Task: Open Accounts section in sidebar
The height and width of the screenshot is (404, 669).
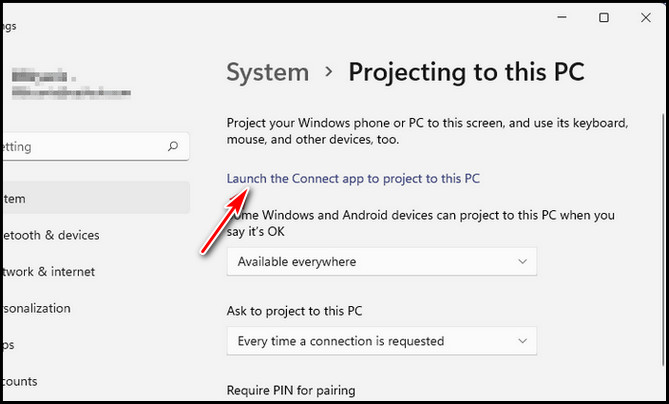Action: coord(20,381)
